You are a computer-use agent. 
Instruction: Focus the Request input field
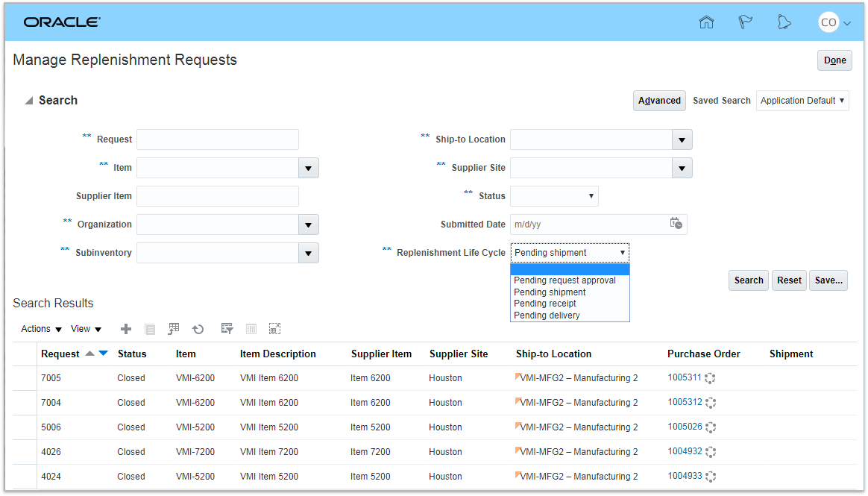pyautogui.click(x=218, y=139)
